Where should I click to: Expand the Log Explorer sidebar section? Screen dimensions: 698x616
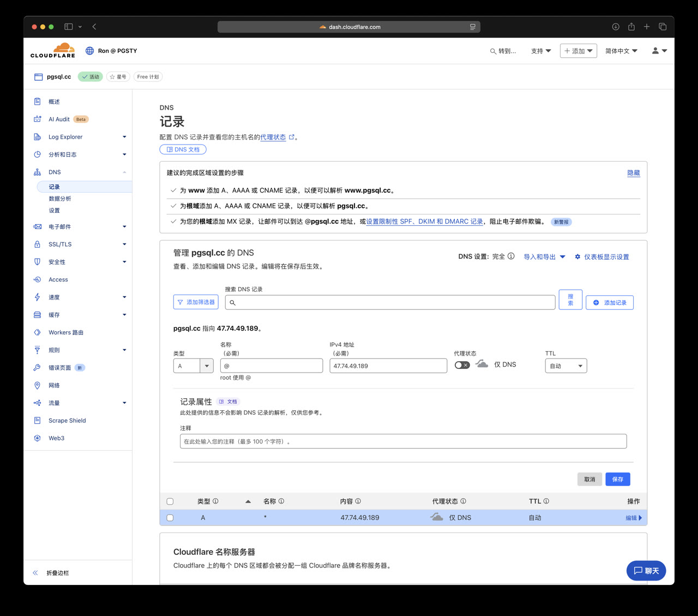pyautogui.click(x=124, y=137)
